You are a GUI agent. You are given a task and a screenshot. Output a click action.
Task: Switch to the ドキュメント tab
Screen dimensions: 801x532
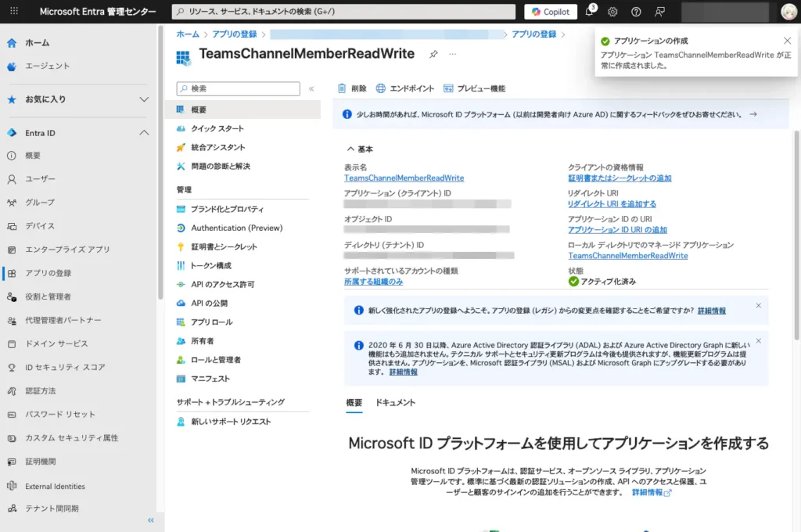[395, 403]
